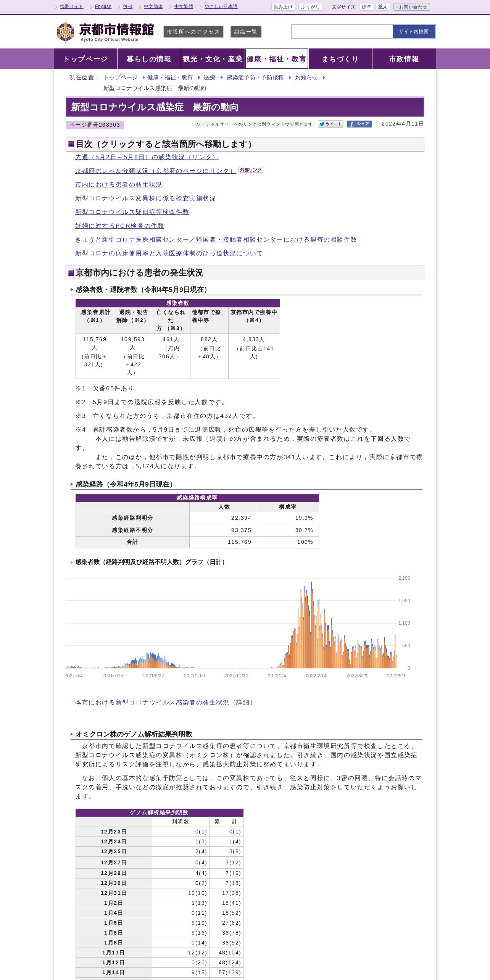
Task: Click the infection count daily graph
Action: tap(238, 628)
